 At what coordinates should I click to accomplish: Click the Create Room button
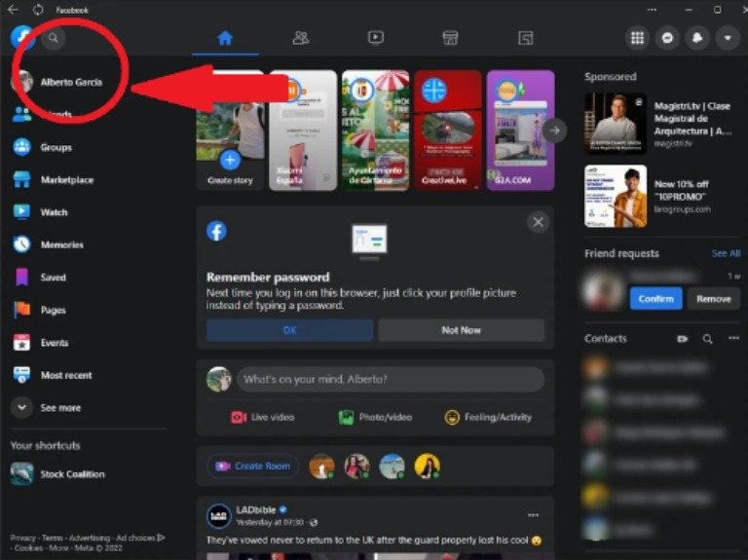pyautogui.click(x=253, y=467)
